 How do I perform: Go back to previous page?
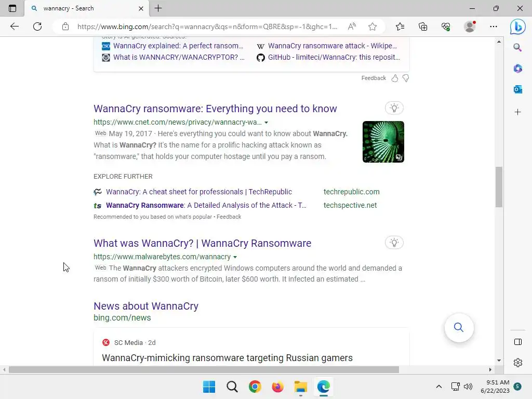[14, 26]
